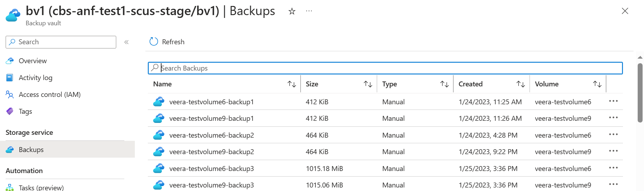Click the Access control (IAM) icon

10,94
